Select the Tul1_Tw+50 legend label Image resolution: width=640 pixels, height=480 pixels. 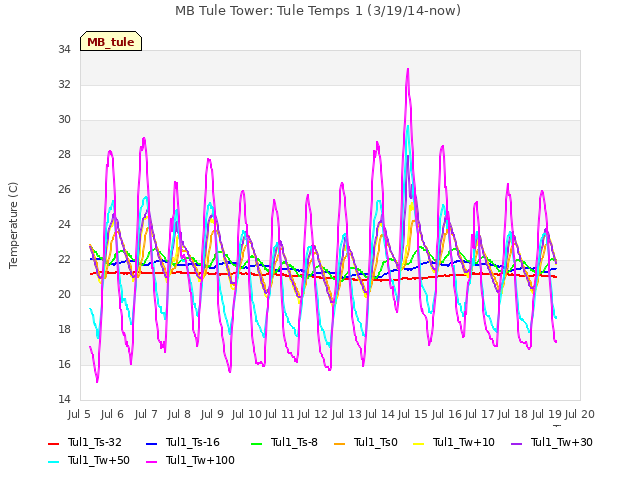(x=99, y=460)
